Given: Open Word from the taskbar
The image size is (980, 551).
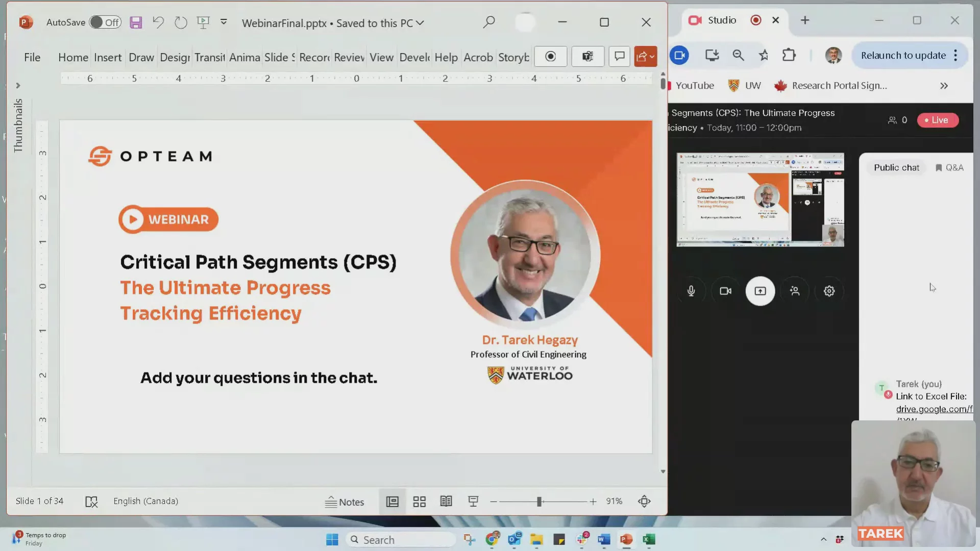Looking at the screenshot, I should [x=604, y=539].
